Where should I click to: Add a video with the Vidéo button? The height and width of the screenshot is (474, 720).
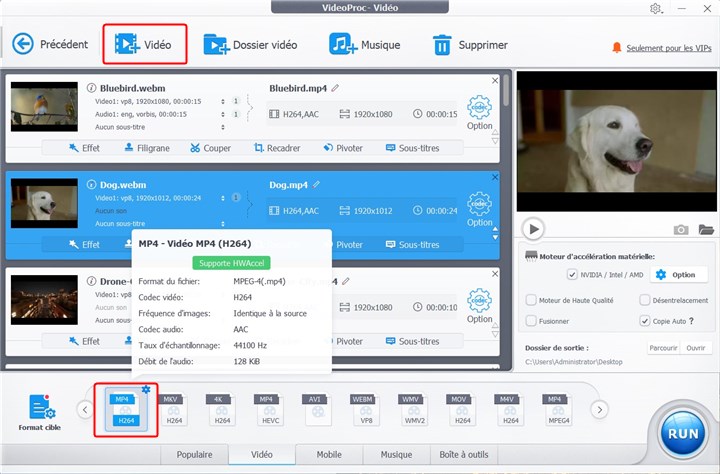(x=144, y=44)
